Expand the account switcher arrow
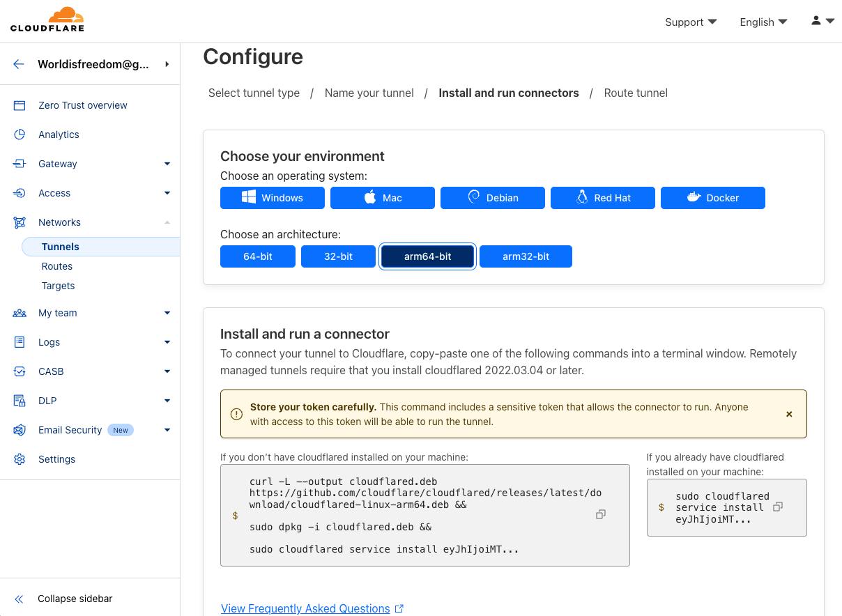 167,64
